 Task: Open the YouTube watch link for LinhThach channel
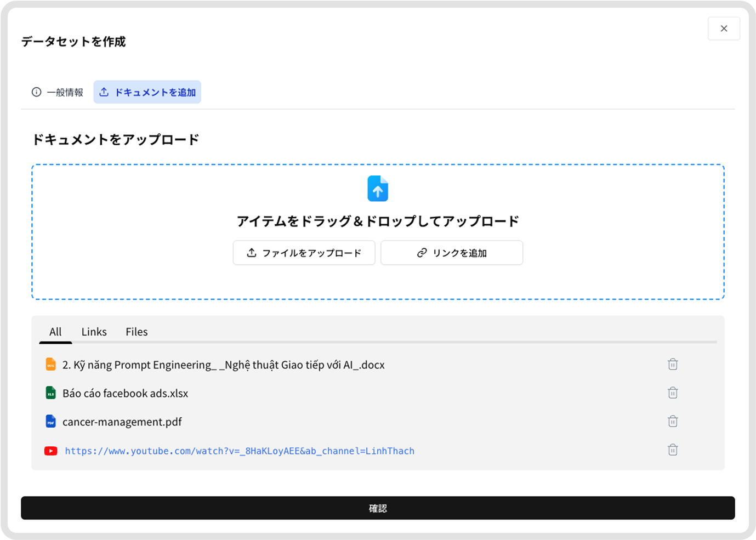tap(239, 450)
